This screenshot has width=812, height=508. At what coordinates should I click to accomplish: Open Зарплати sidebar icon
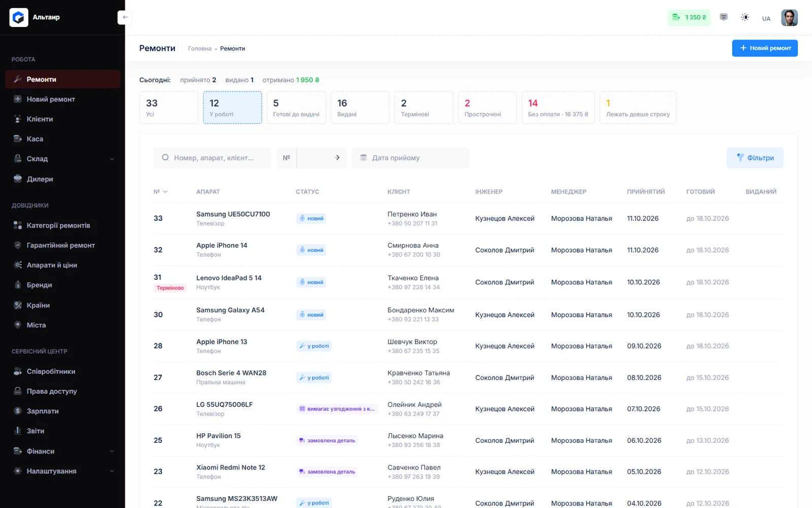click(18, 411)
